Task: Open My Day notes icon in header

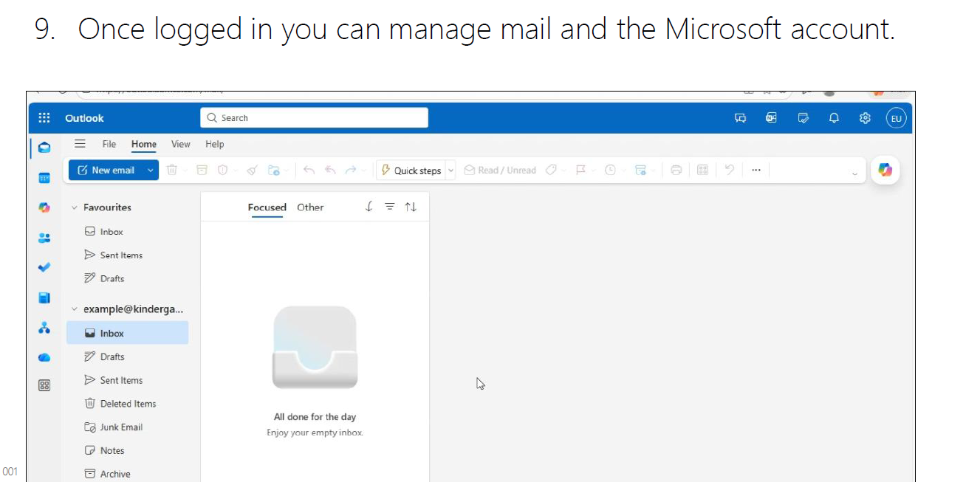Action: 803,118
